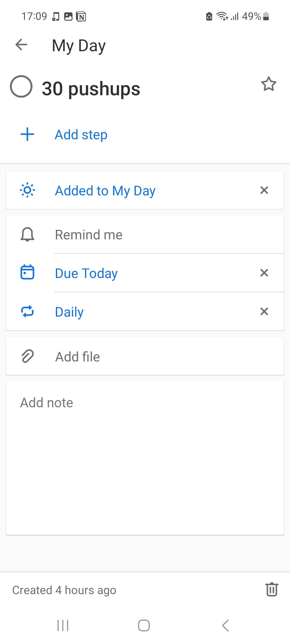Screen dimensions: 290x644
Task: Open the Remind me option
Action: 89,235
